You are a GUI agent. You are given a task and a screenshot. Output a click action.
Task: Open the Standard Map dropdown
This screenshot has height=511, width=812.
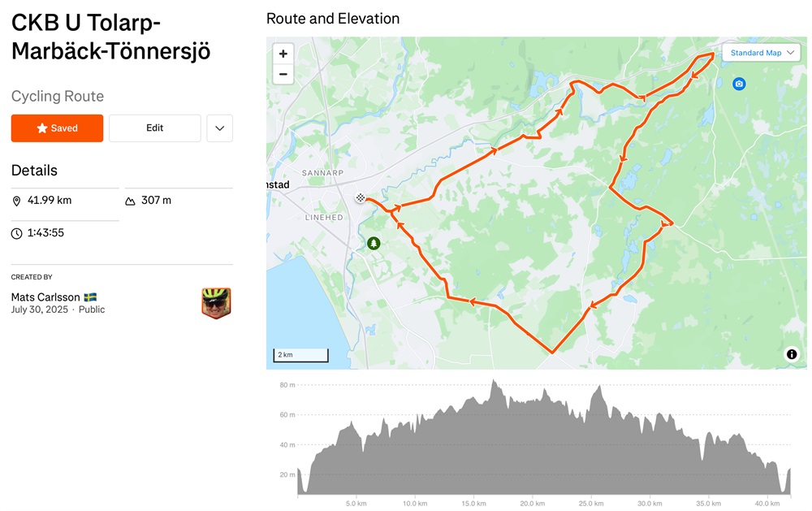pyautogui.click(x=762, y=53)
